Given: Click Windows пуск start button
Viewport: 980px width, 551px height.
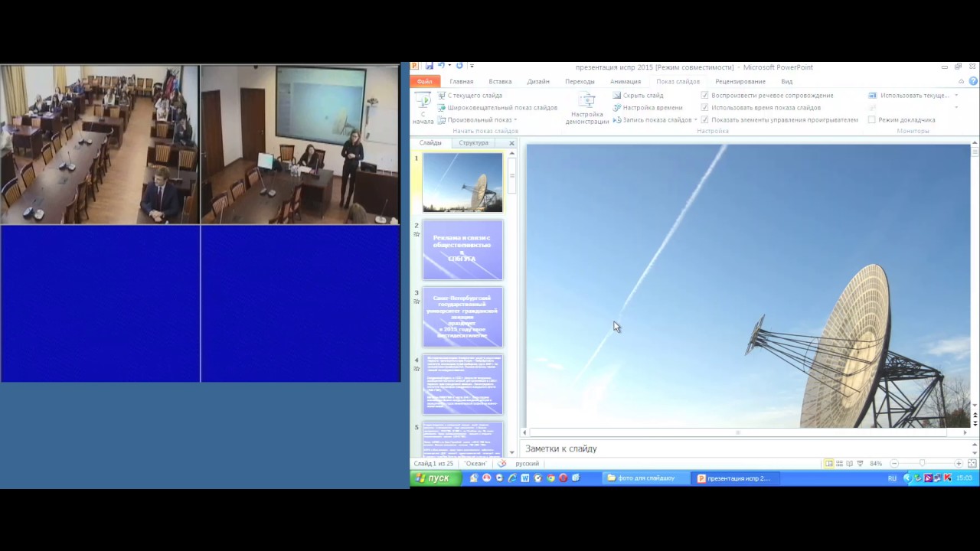Looking at the screenshot, I should (436, 478).
